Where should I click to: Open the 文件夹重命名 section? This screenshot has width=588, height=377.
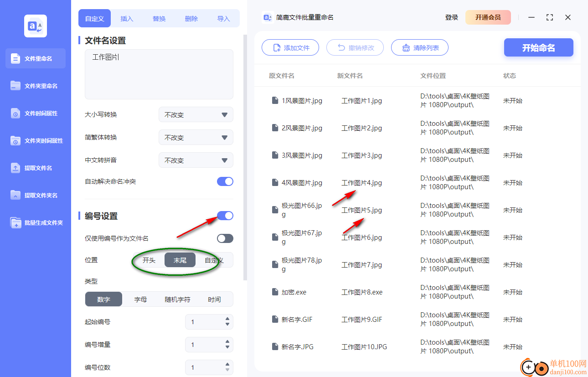[36, 86]
